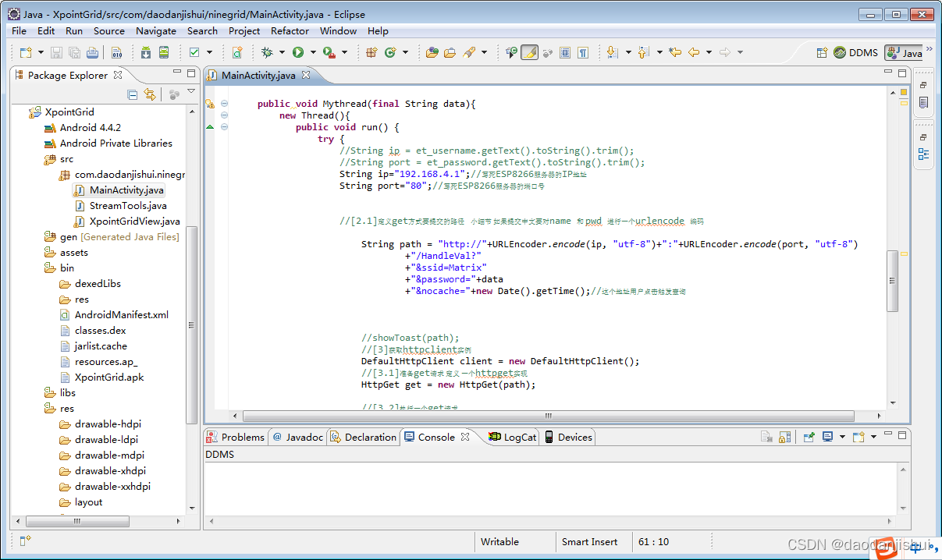Collapse the Mythread method fold marker

224,104
